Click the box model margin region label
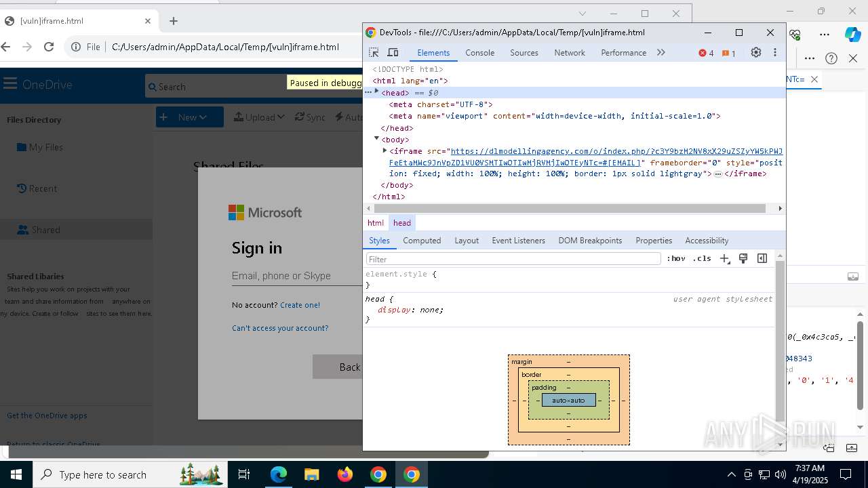Screen dimensions: 868x488 coord(521,362)
